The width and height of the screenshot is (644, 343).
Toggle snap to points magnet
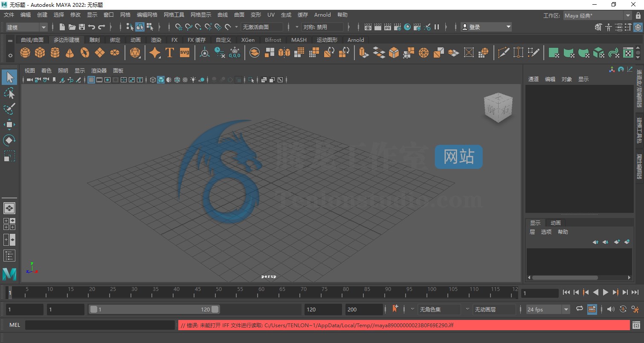click(198, 27)
